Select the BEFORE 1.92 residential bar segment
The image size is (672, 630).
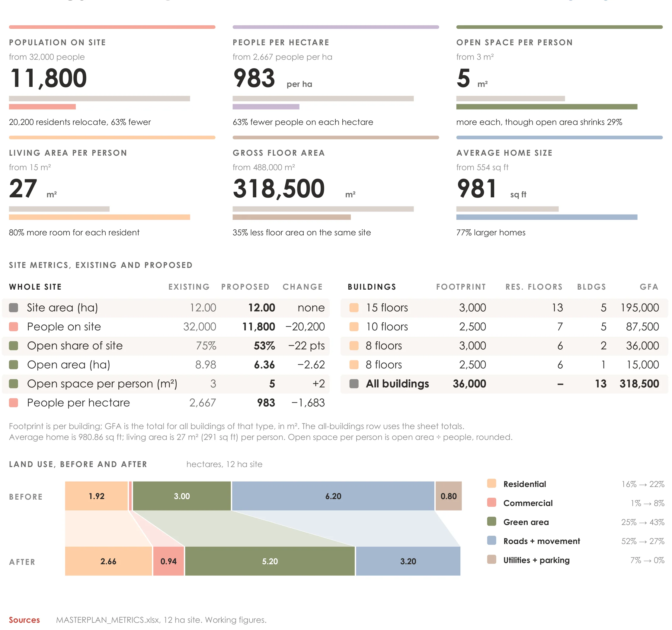(x=96, y=496)
